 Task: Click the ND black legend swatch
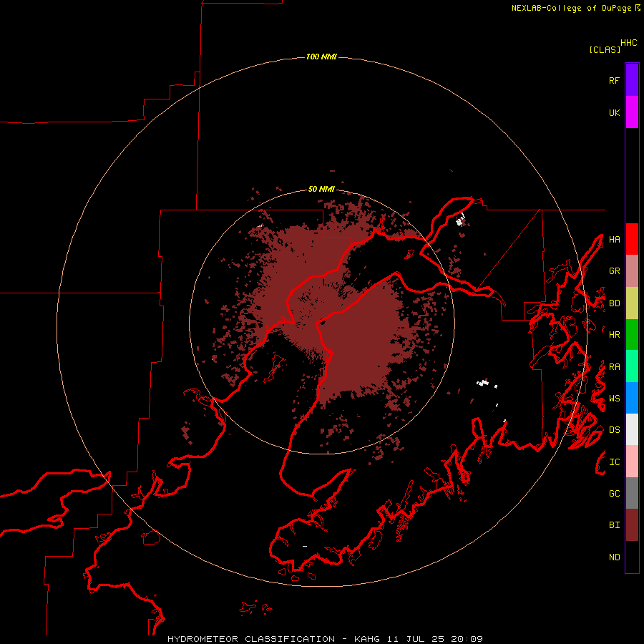[x=632, y=557]
